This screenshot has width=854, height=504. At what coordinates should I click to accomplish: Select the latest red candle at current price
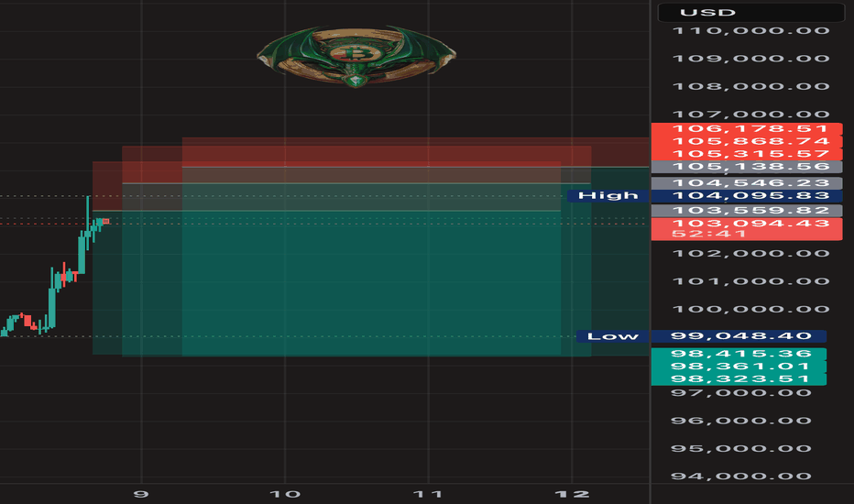106,221
